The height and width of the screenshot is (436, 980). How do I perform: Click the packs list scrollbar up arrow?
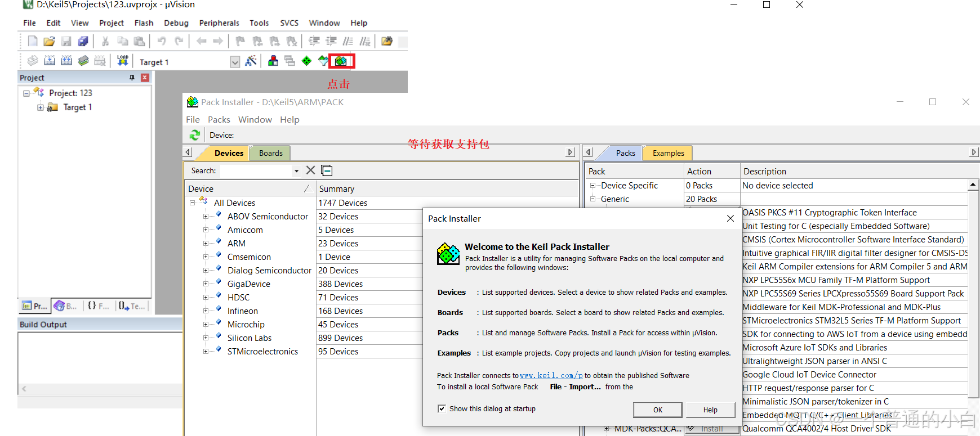973,185
